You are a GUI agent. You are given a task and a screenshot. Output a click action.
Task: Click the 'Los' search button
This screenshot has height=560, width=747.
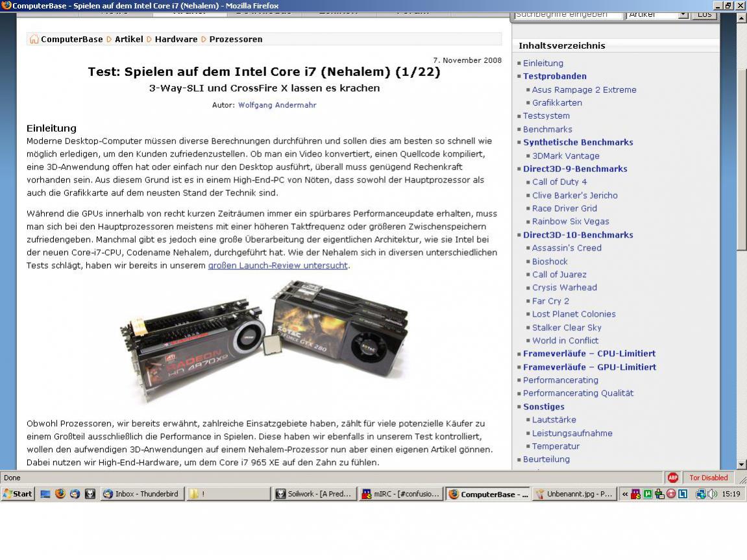point(705,15)
